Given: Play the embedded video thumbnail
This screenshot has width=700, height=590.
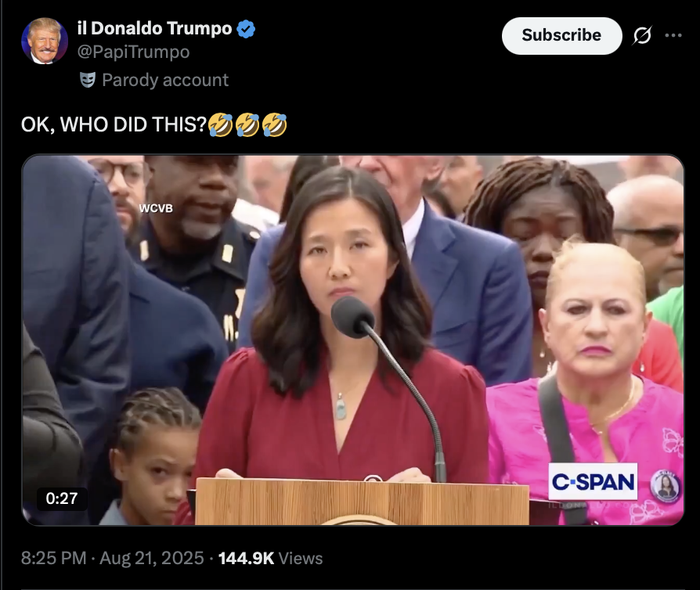Looking at the screenshot, I should pos(352,340).
